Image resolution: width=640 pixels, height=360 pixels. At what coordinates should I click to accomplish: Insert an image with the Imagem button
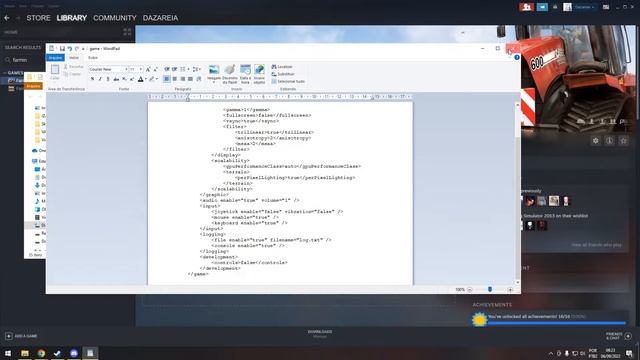[214, 73]
